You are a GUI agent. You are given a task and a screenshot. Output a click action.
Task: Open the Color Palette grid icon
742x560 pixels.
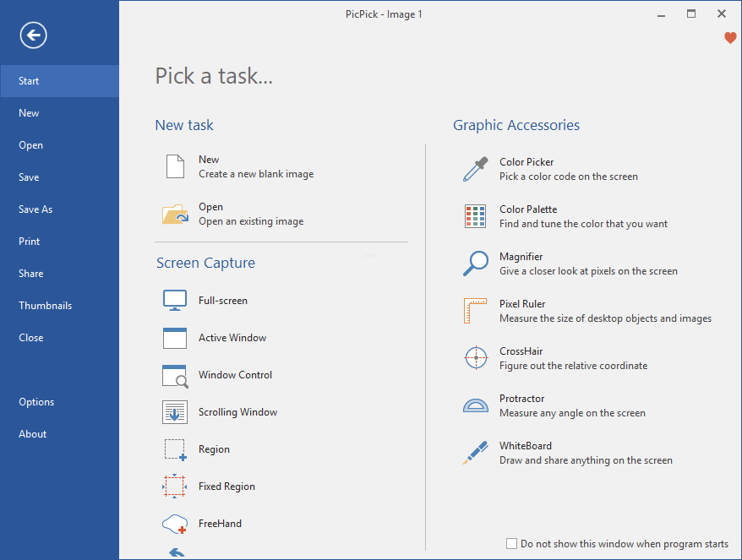pyautogui.click(x=476, y=216)
